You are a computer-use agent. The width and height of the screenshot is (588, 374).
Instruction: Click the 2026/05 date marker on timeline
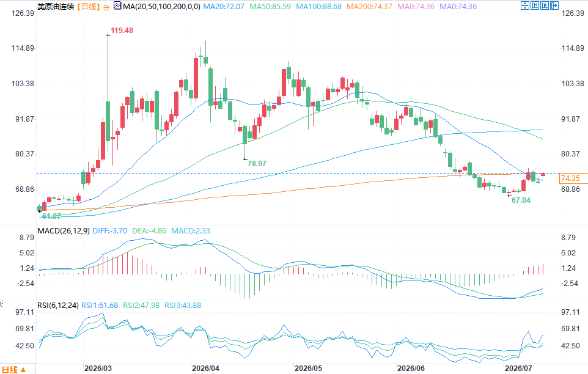(x=308, y=368)
